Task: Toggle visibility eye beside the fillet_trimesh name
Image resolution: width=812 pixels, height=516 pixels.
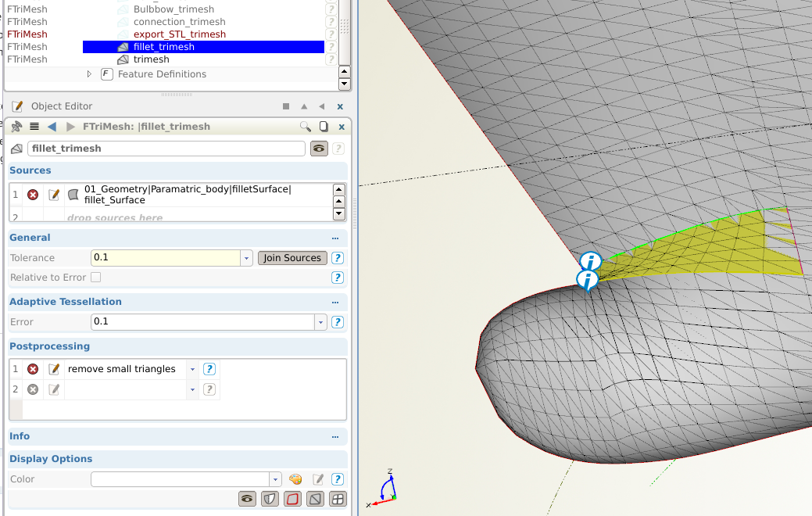Action: (x=318, y=148)
